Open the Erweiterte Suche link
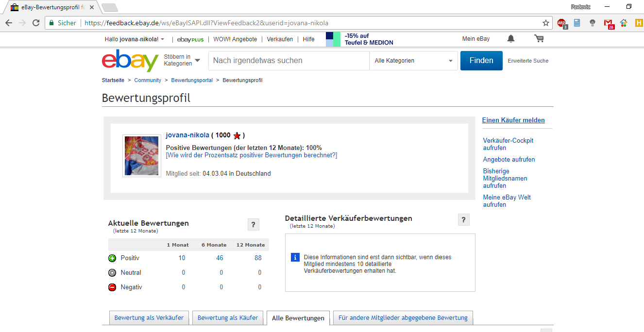This screenshot has width=644, height=332. click(528, 61)
